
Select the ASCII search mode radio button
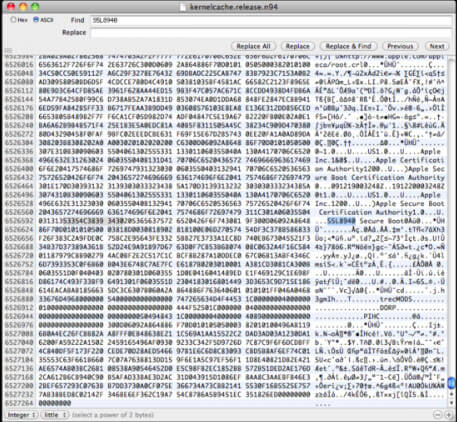[x=36, y=20]
